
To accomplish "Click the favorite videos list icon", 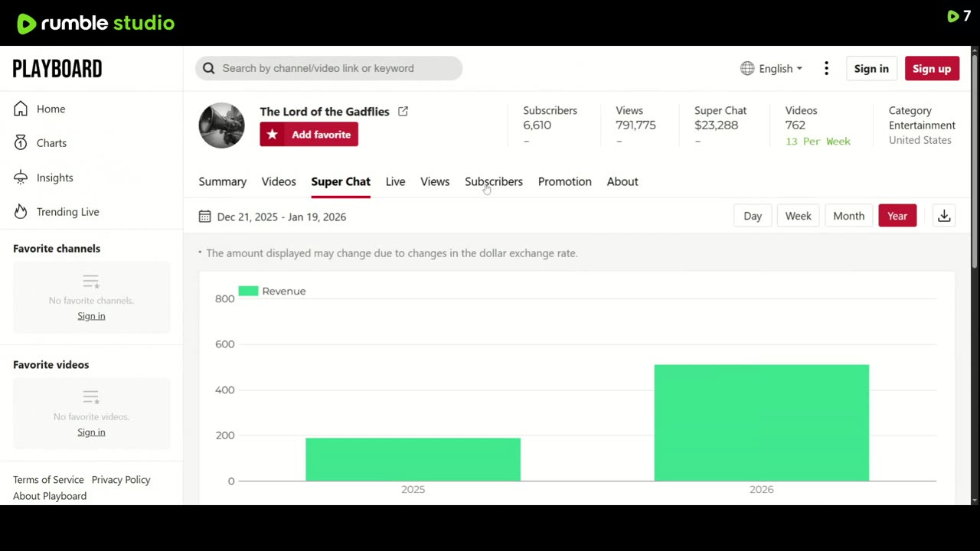I will [x=91, y=398].
